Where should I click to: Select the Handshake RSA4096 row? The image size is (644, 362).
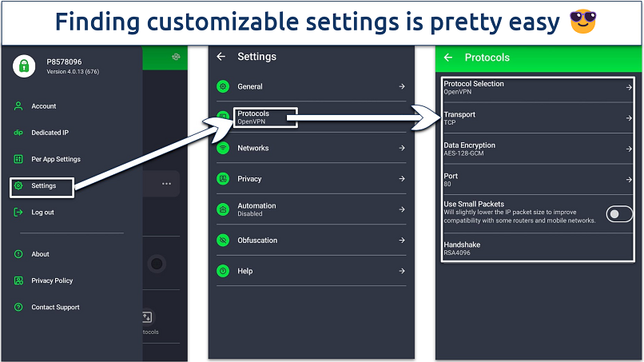click(x=537, y=249)
